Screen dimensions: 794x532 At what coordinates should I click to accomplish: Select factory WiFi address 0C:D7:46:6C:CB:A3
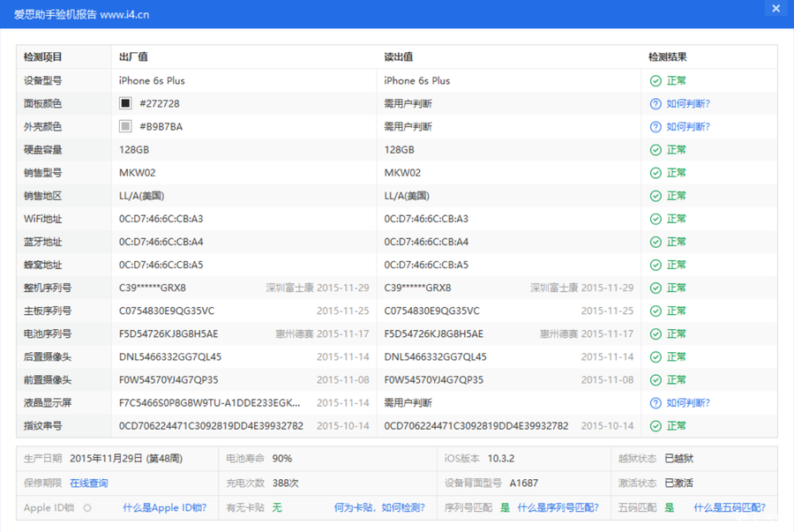tap(161, 219)
